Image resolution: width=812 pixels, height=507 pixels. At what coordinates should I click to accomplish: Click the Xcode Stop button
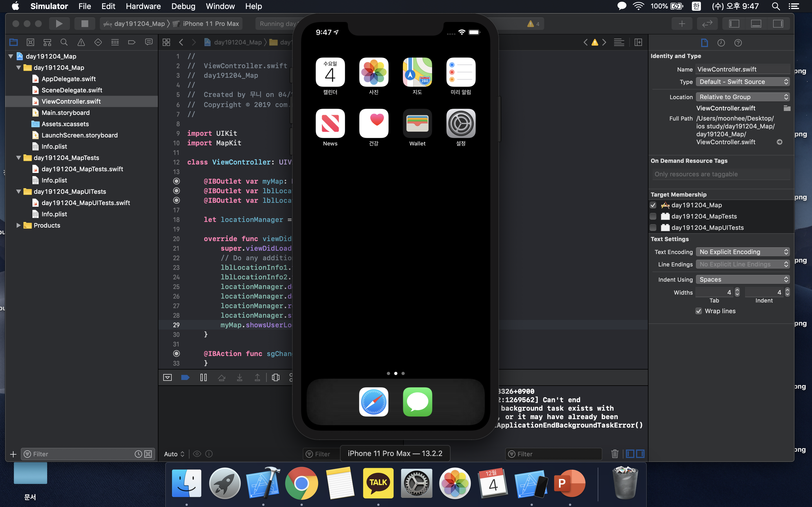tap(85, 23)
